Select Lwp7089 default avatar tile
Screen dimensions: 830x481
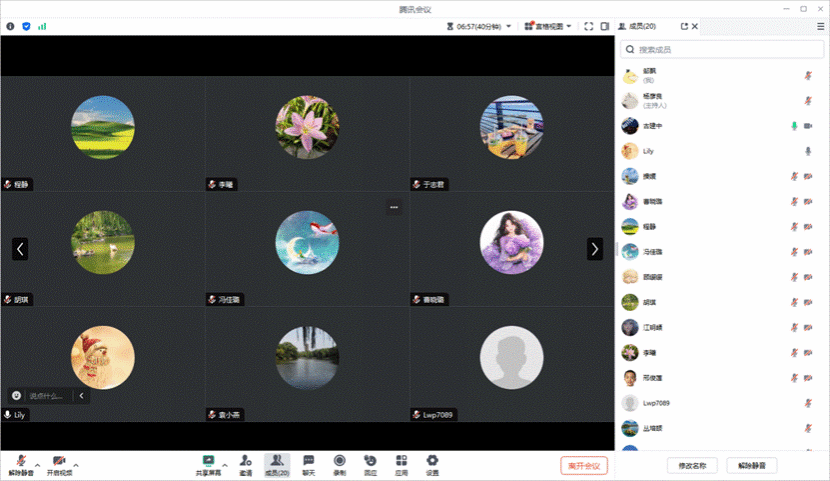(x=511, y=358)
